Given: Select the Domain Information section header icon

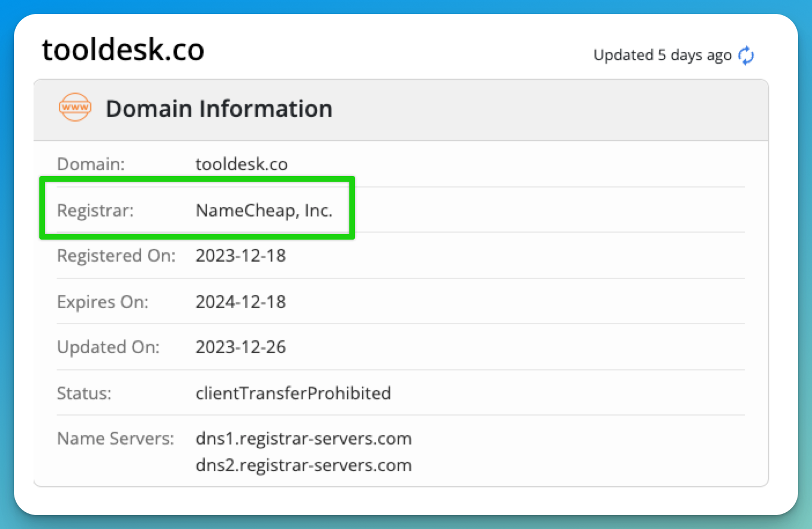Looking at the screenshot, I should [x=75, y=108].
